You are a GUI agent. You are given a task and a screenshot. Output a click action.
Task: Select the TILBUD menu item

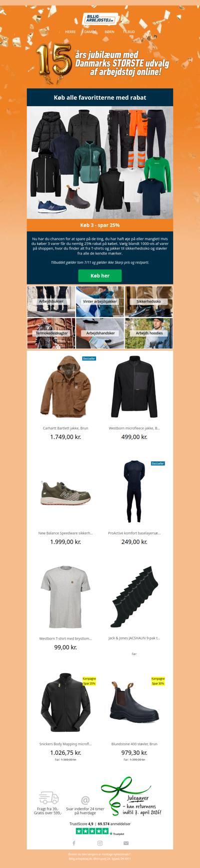[129, 32]
